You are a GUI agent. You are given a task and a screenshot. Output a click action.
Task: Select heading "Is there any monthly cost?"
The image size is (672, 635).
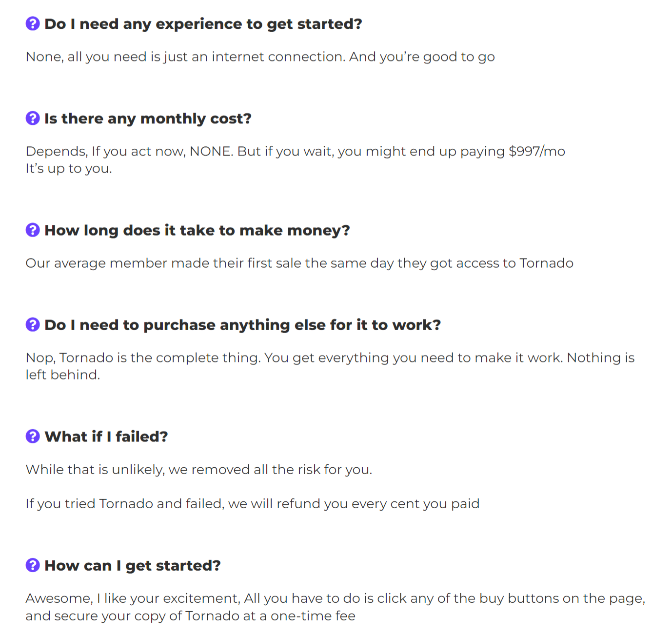(148, 119)
